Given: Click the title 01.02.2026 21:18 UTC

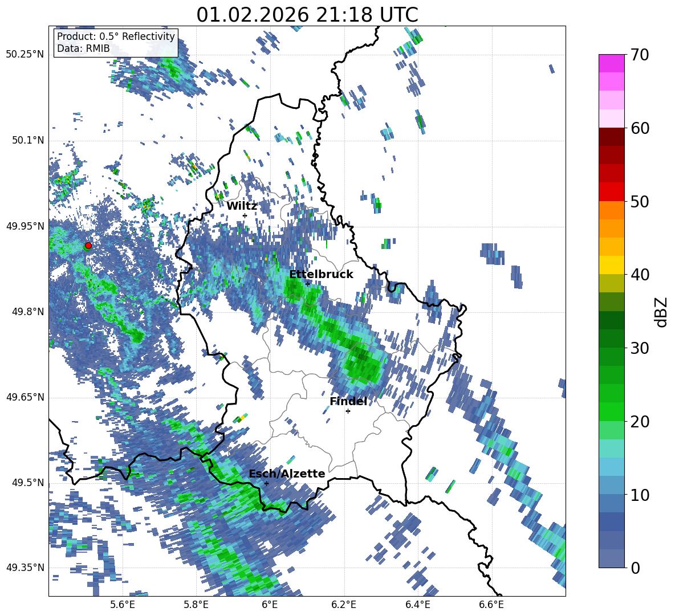Looking at the screenshot, I should [x=307, y=15].
